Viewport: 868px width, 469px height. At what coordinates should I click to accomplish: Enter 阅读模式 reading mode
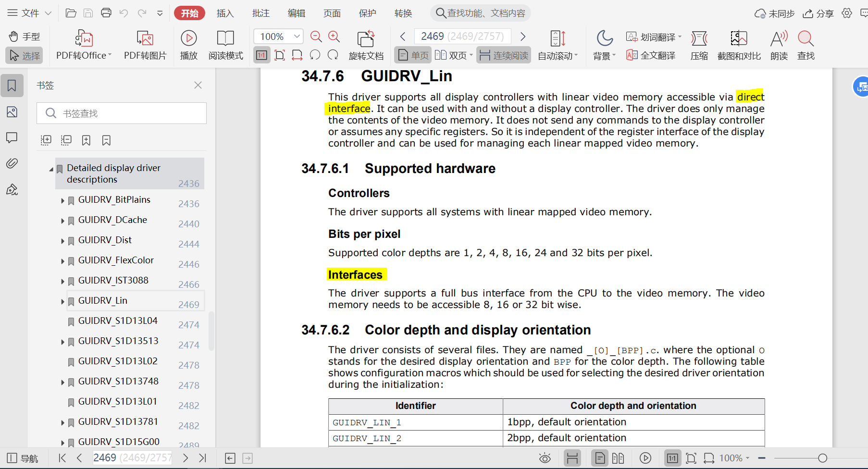(x=226, y=46)
